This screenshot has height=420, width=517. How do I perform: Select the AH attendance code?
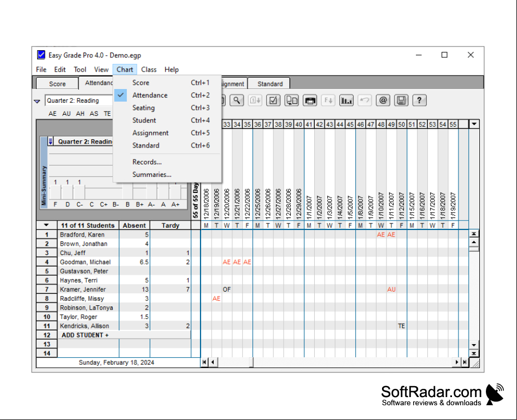click(80, 114)
